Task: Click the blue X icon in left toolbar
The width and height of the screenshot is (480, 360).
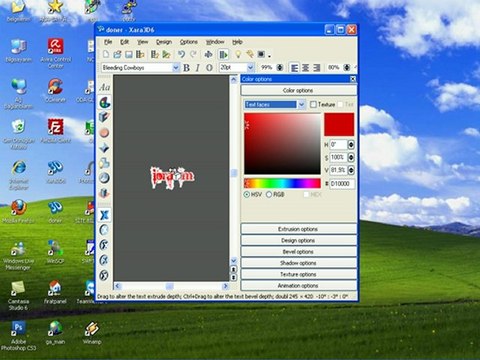Action: (x=104, y=215)
